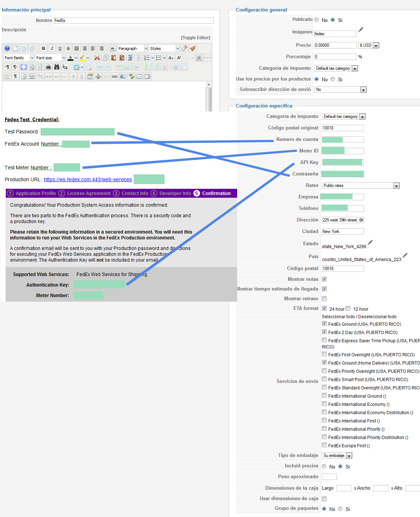This screenshot has height=517, width=420.
Task: Toggle fullscreen editor mode
Action: click(24, 67)
